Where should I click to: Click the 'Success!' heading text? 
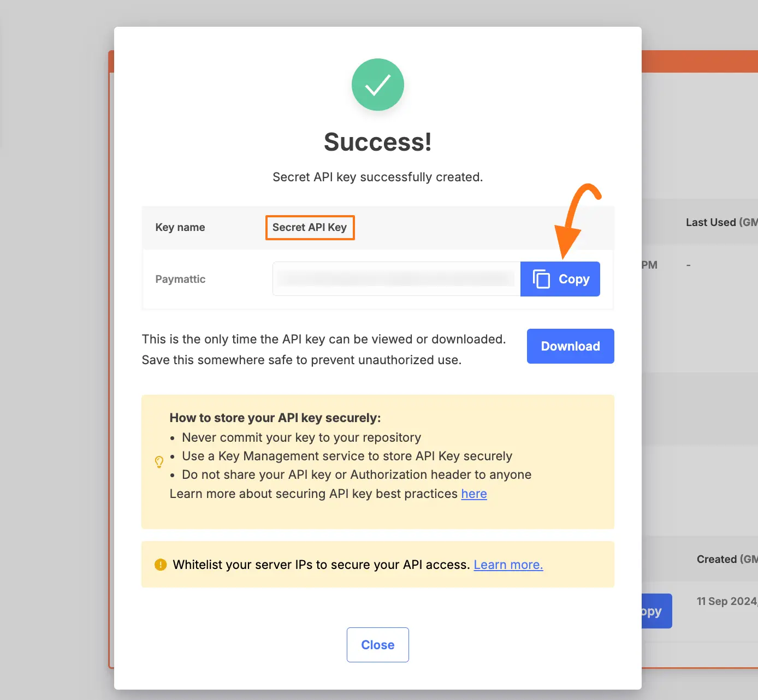(x=377, y=142)
